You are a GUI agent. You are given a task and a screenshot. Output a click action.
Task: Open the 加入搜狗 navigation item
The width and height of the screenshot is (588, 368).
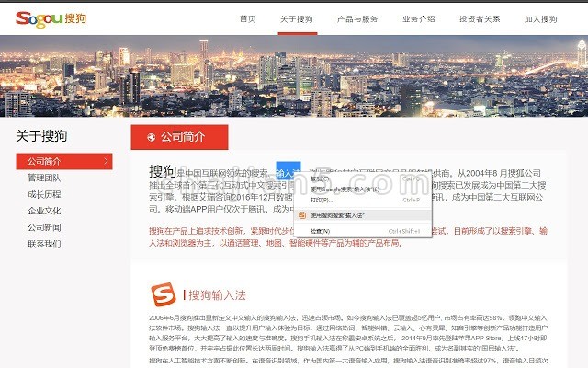541,19
